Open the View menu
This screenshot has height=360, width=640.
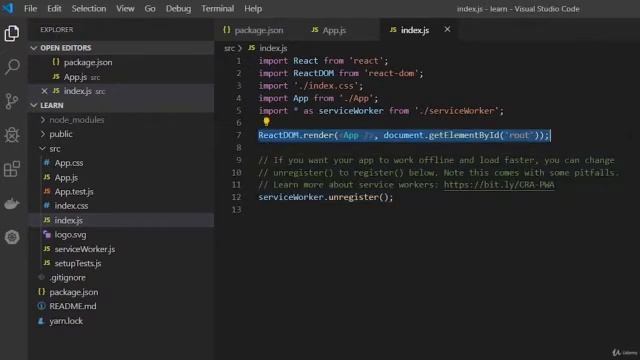pyautogui.click(x=125, y=9)
